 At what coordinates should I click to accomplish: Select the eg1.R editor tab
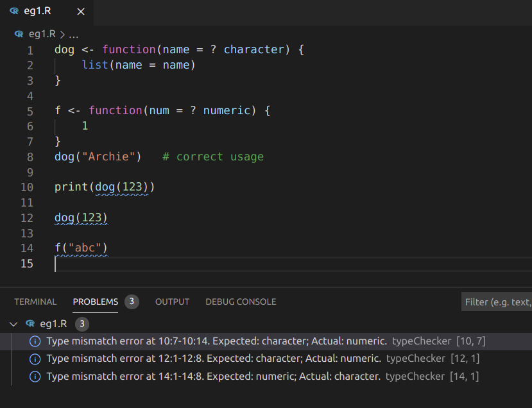click(x=47, y=12)
